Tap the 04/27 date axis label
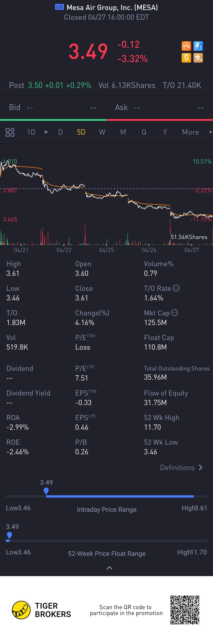This screenshot has width=213, height=644. click(192, 250)
